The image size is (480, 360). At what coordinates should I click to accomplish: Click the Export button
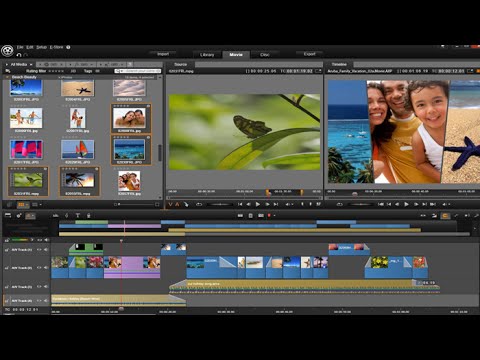310,54
